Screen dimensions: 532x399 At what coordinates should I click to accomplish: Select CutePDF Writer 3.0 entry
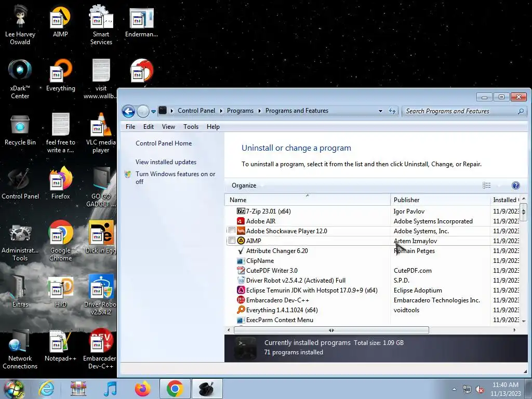(372, 270)
